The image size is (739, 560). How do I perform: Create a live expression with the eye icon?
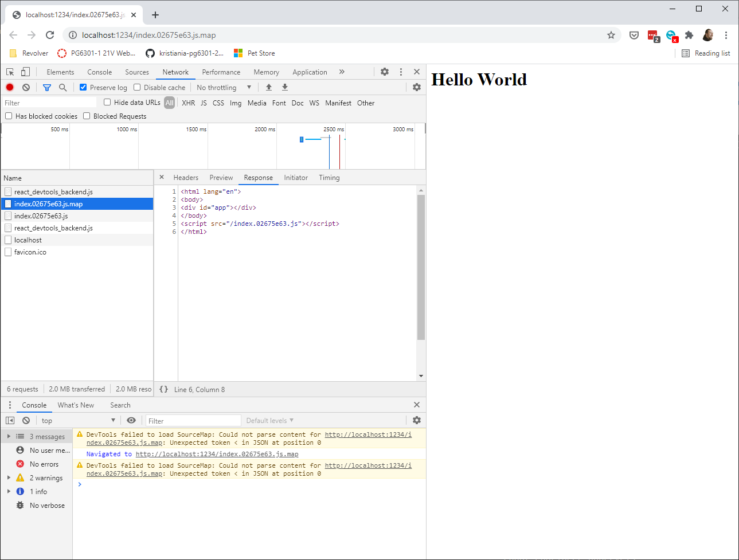131,420
